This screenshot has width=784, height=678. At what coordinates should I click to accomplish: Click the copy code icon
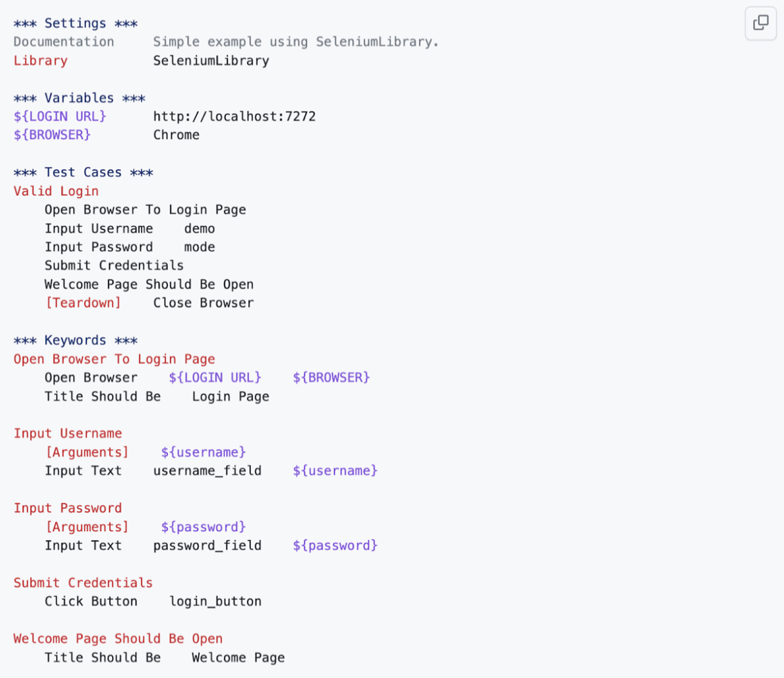click(760, 23)
